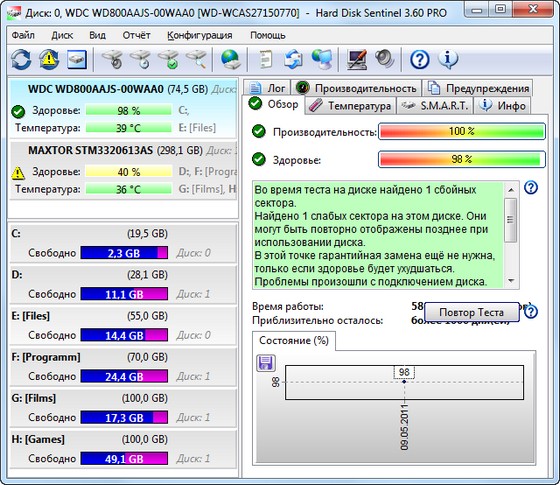
Task: Switch to the Инфо tab
Action: point(502,105)
